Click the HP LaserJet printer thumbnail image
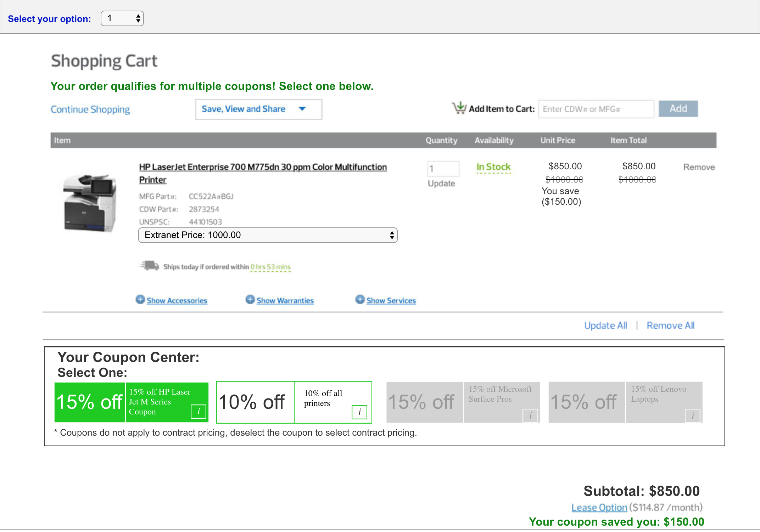 click(x=90, y=203)
